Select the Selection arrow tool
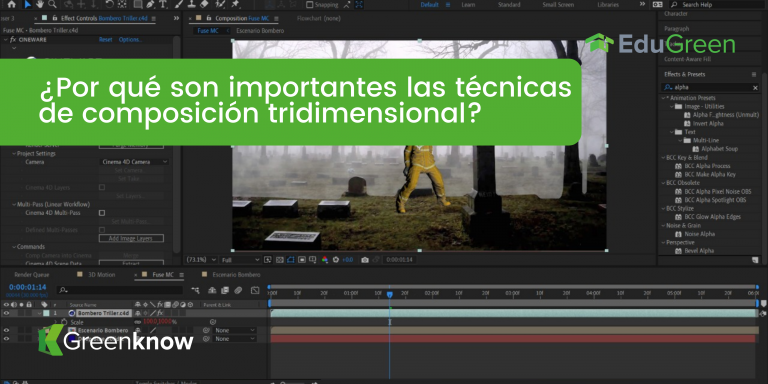The height and width of the screenshot is (384, 768). coord(27,4)
